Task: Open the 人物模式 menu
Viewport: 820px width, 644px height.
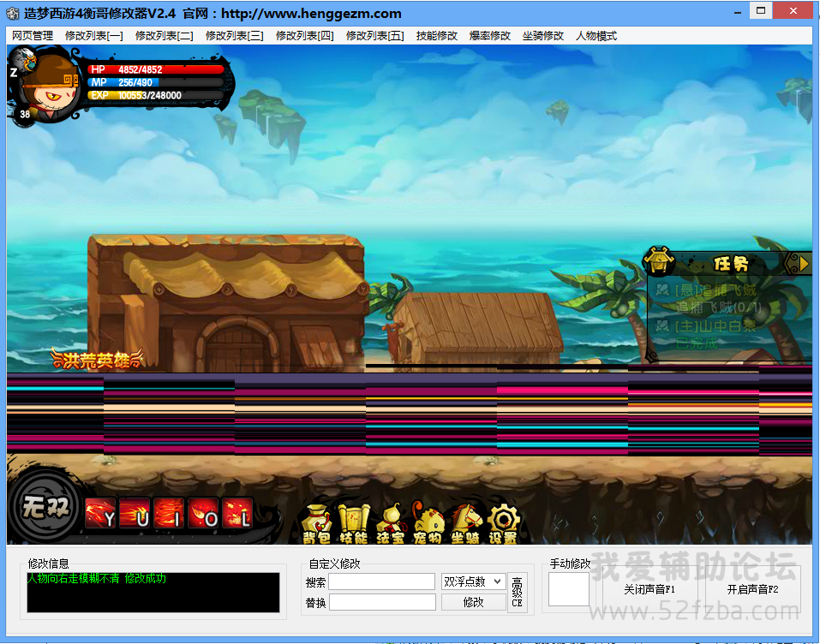Action: [x=596, y=36]
